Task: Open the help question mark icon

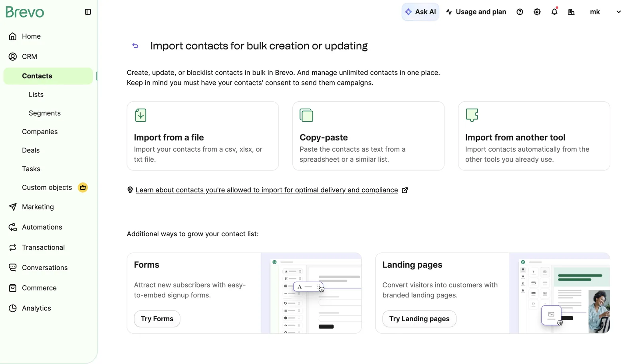Action: pyautogui.click(x=520, y=12)
